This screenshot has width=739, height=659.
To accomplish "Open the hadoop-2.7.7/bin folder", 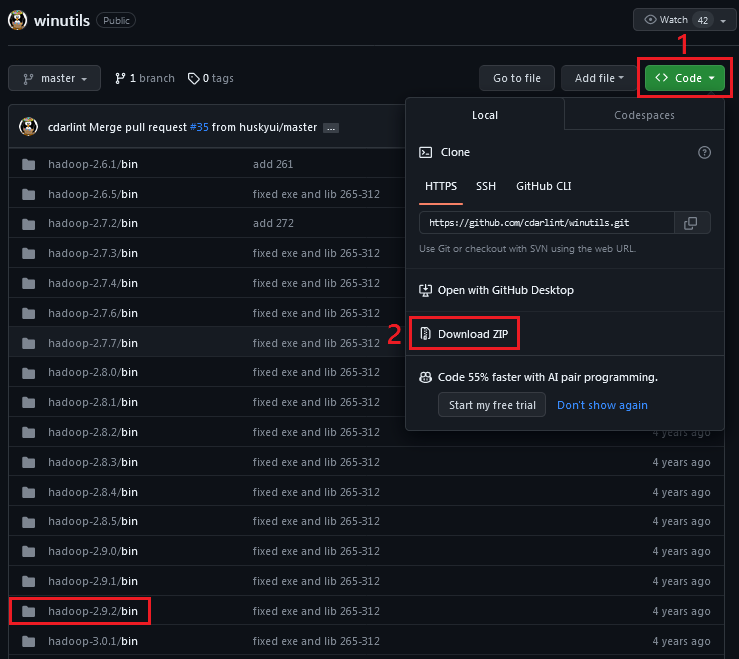I will (93, 343).
